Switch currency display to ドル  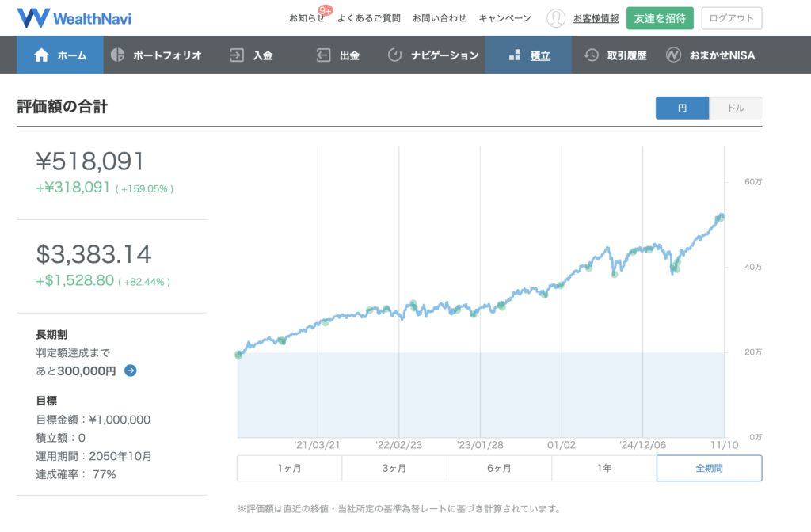(x=736, y=108)
